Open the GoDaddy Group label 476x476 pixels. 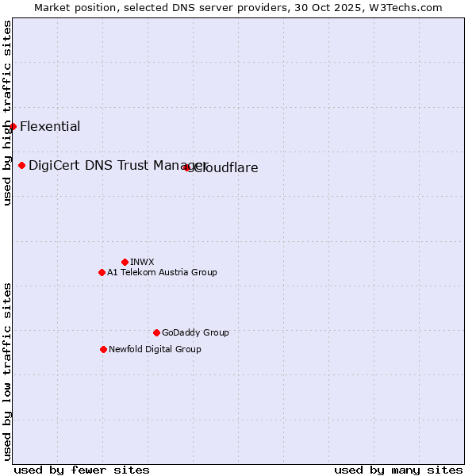coord(195,333)
